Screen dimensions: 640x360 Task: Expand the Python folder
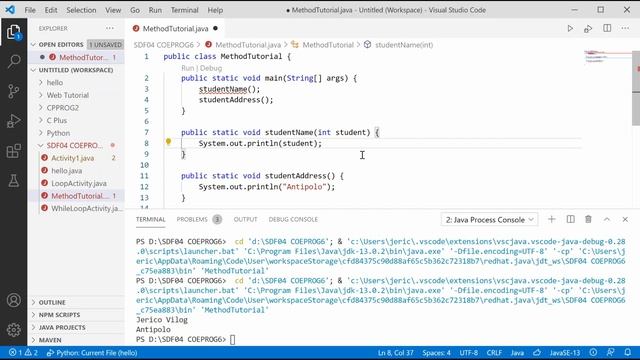[77, 133]
